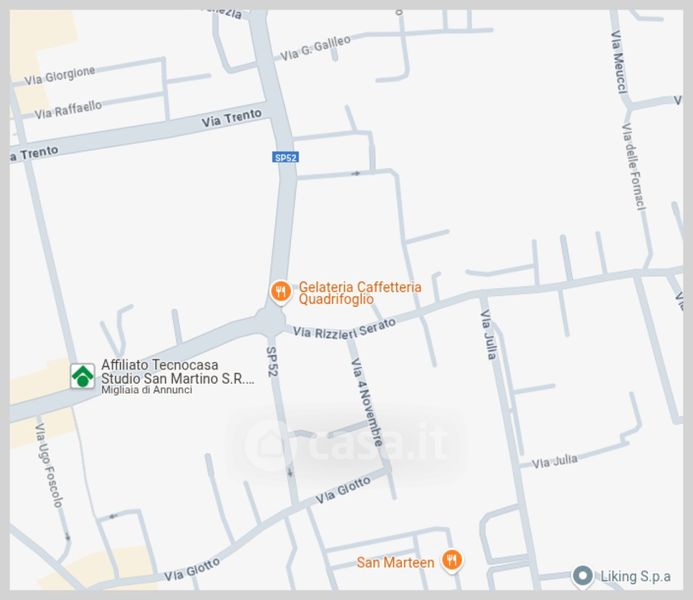This screenshot has width=693, height=600.
Task: Click the San Marteen restaurant pin icon
Action: tap(452, 561)
